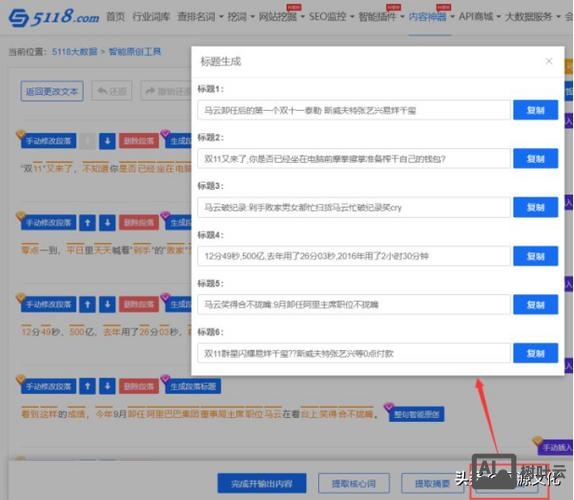Copy 标题4 with its 复制 button
The height and width of the screenshot is (500, 574).
[x=536, y=256]
